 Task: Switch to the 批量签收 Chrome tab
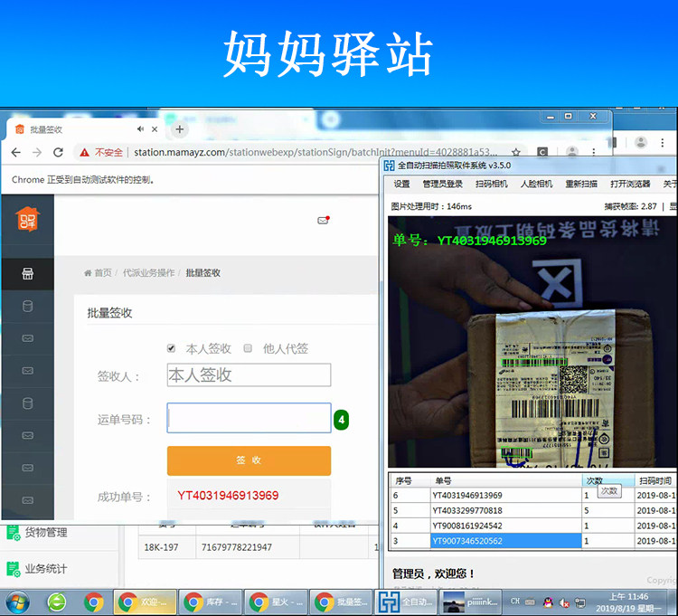click(x=82, y=129)
